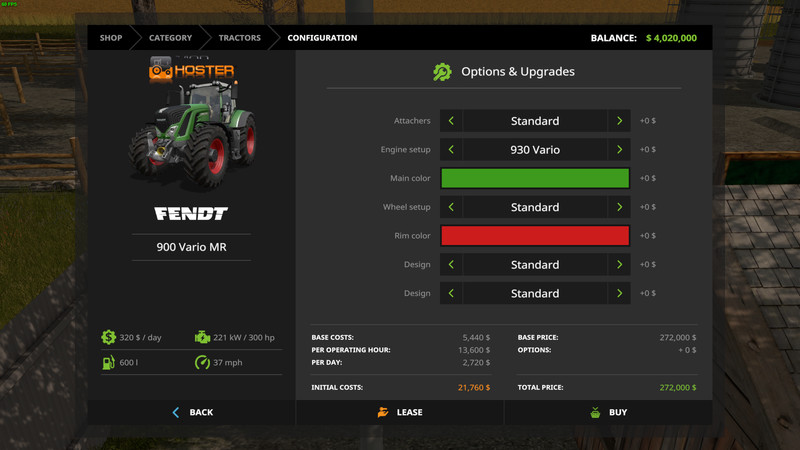Open the Engine setup 930 Vario selector
Screen dimensions: 800x450
tap(535, 150)
